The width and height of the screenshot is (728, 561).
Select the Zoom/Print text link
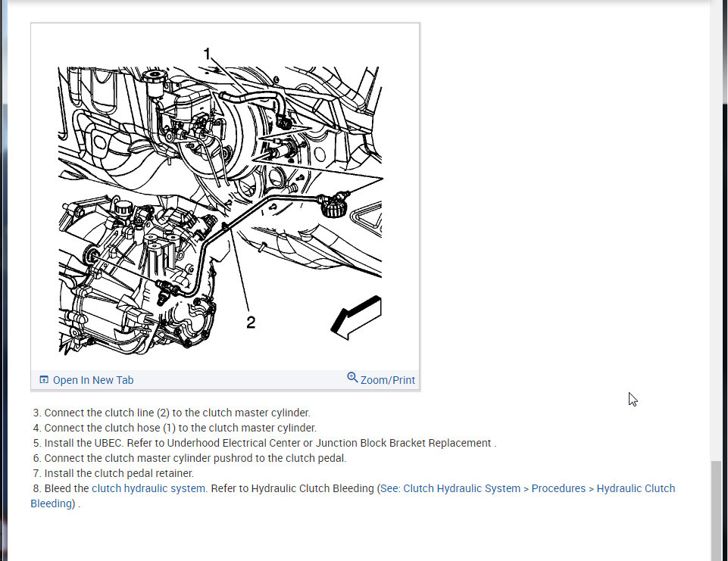[x=387, y=380]
